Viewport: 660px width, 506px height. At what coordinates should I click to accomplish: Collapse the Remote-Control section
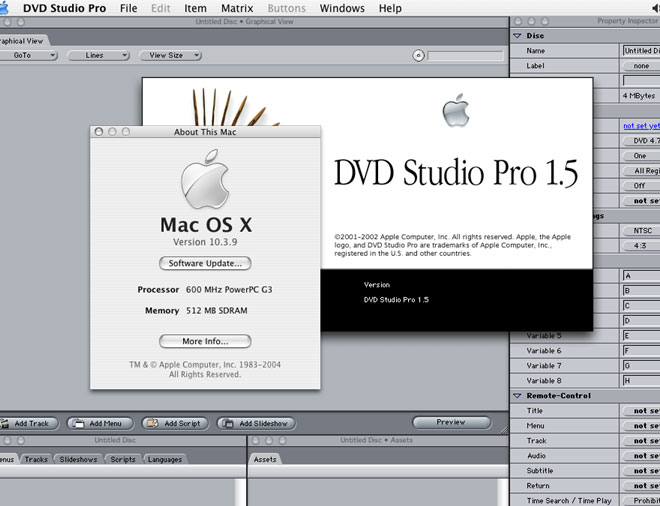[x=517, y=396]
